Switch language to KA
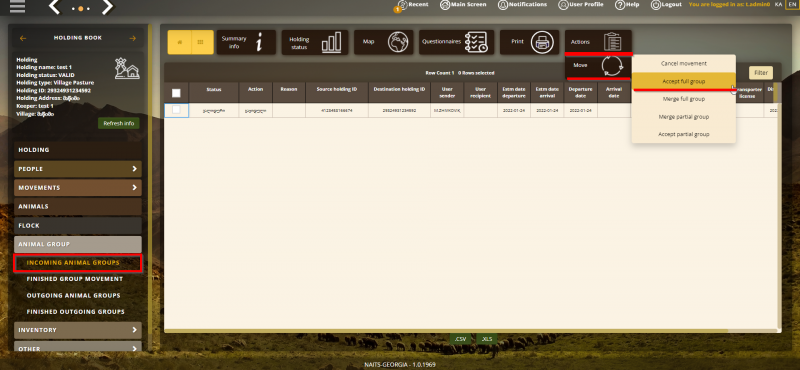This screenshot has height=370, width=800. click(x=778, y=4)
